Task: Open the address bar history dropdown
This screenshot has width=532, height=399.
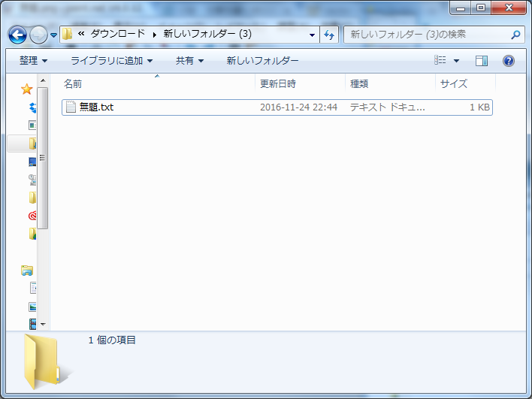Action: tap(312, 35)
